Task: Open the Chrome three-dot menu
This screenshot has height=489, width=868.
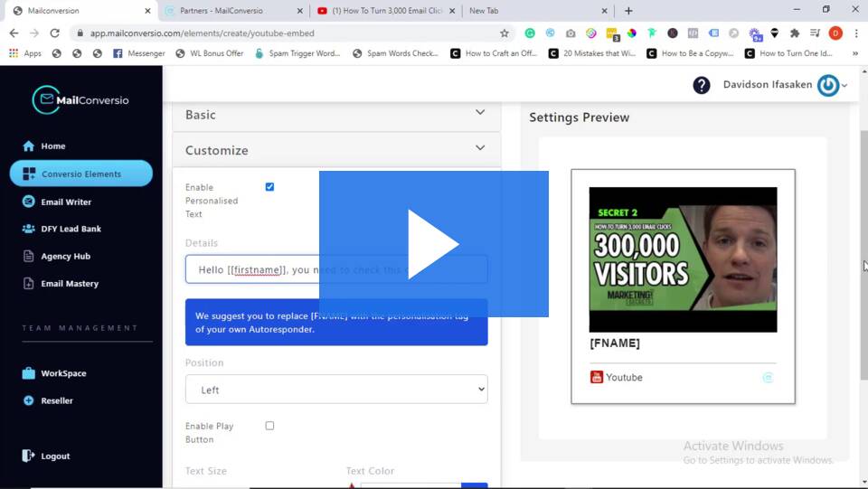Action: (x=856, y=33)
